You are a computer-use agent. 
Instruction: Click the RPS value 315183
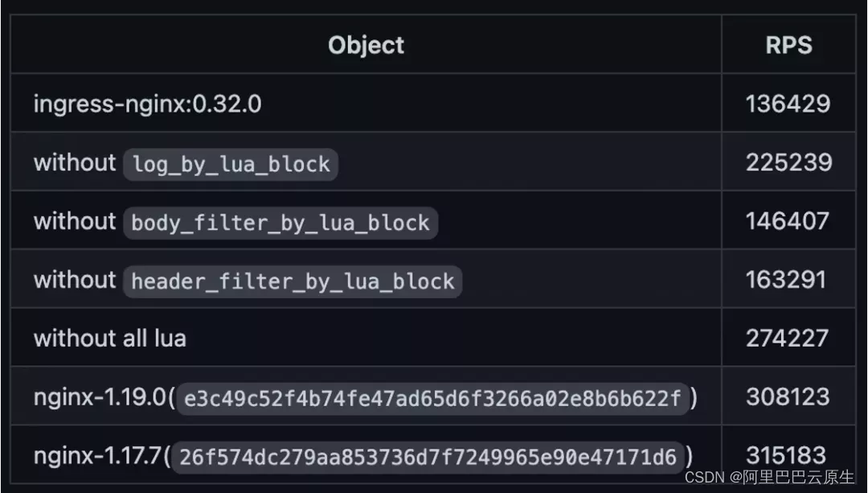(x=786, y=455)
